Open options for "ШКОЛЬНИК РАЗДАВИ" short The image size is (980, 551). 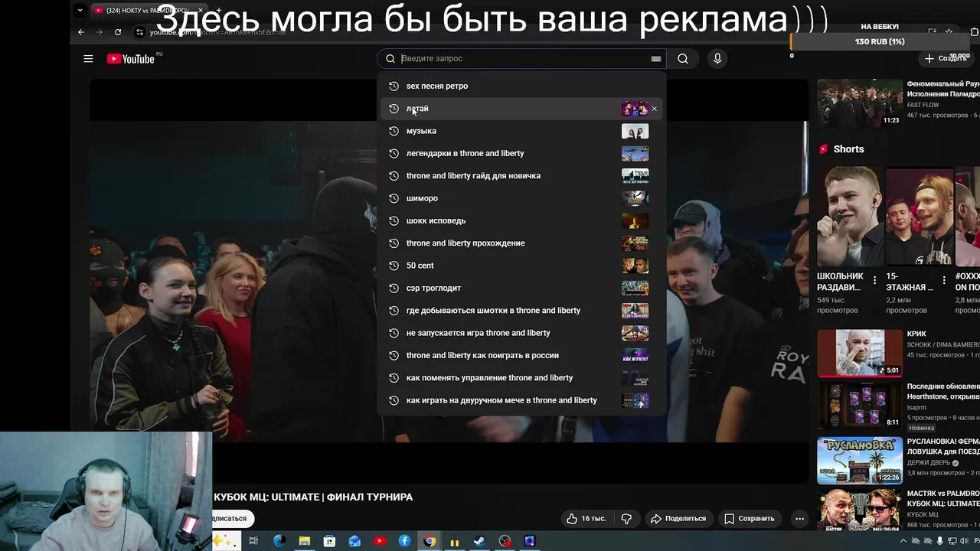[x=874, y=280]
